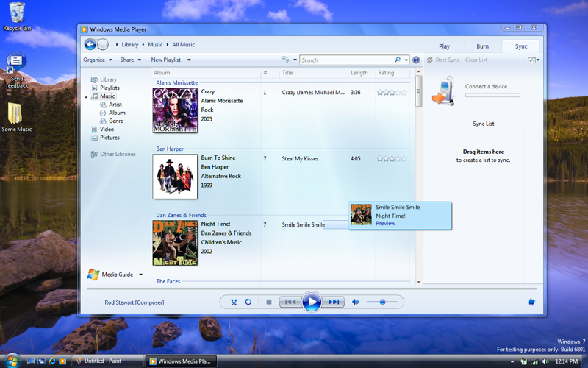Skip to the previous track
588x368 pixels.
[290, 302]
